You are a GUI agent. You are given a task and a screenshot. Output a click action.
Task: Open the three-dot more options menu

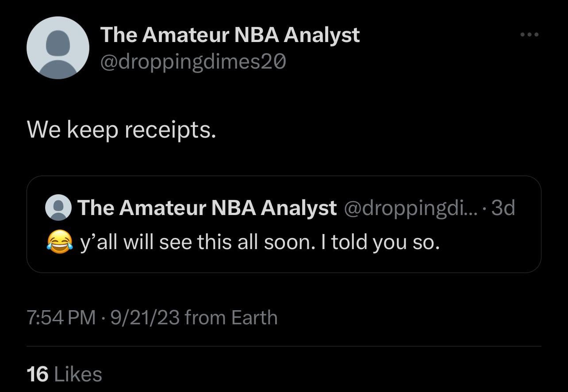point(530,35)
